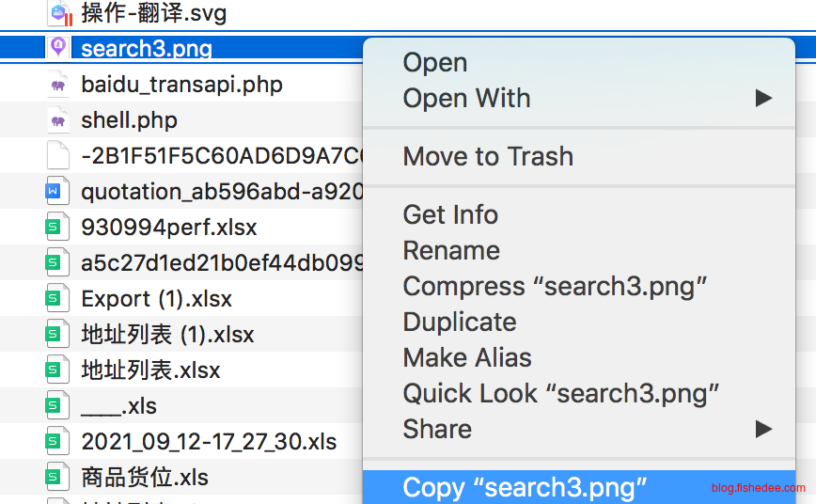816x504 pixels.
Task: Click the 操作-翻译.svg file icon
Action: pos(60,13)
